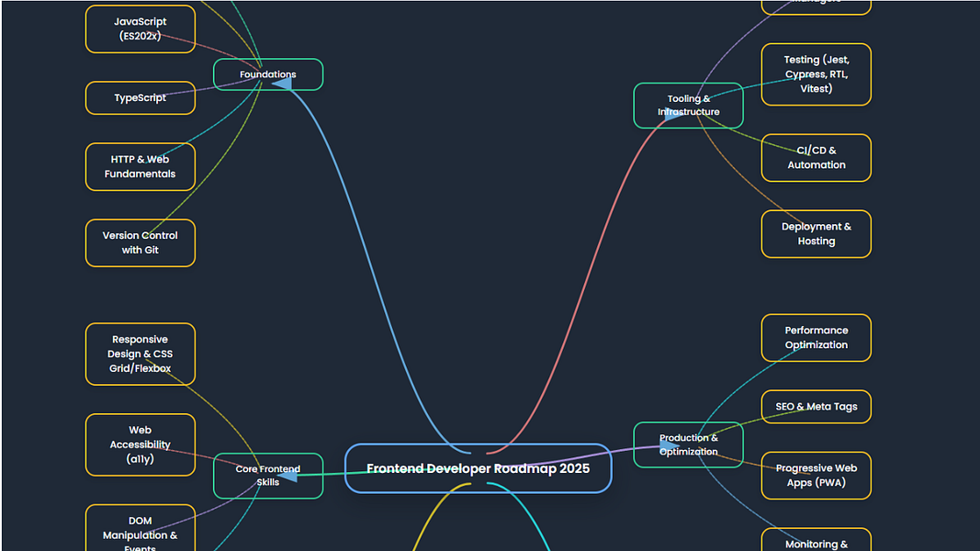Select the Foundations node
Viewport: 980px width, 551px height.
(268, 74)
